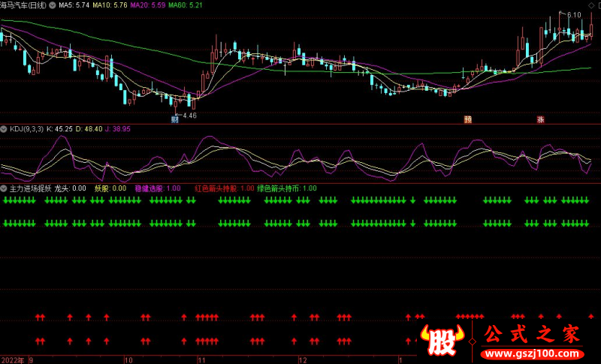Click the 海马汽车(日线) chart title
Screen dimensions: 601x364
click(x=23, y=5)
